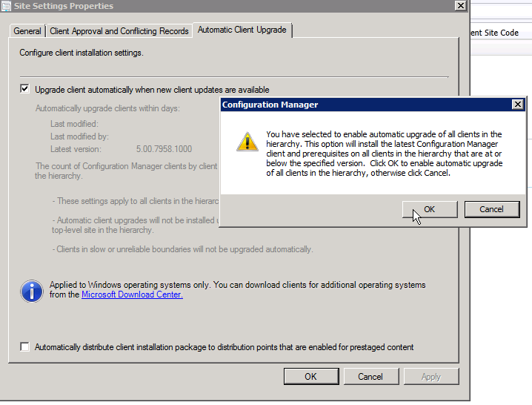Image resolution: width=532 pixels, height=405 pixels.
Task: Click the Latest version value 5.00.7958.1000
Action: [x=164, y=149]
